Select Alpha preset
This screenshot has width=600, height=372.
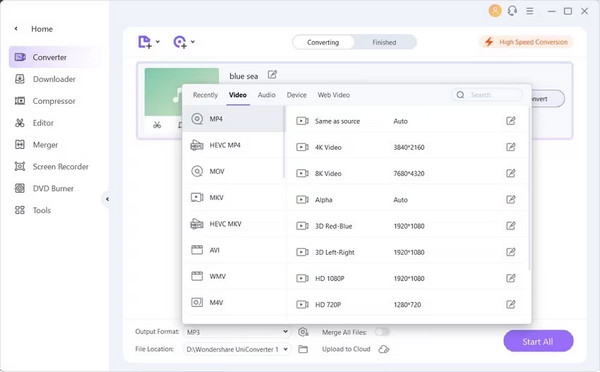(x=406, y=199)
